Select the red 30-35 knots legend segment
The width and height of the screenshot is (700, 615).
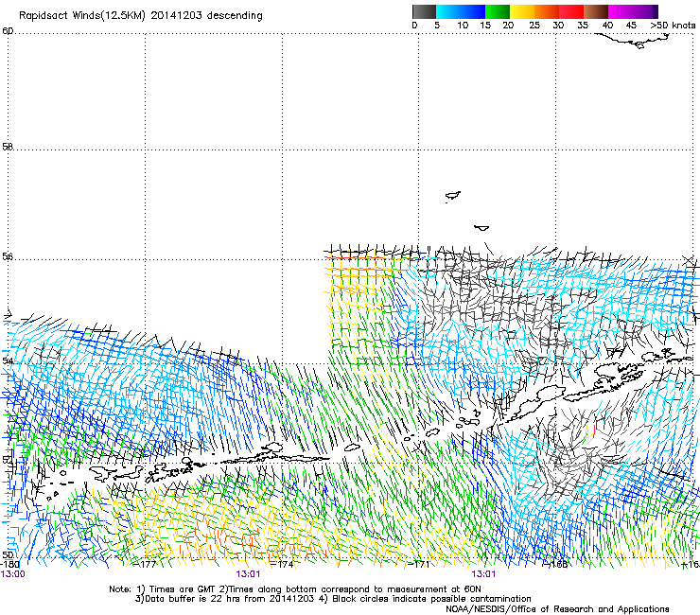(x=571, y=11)
